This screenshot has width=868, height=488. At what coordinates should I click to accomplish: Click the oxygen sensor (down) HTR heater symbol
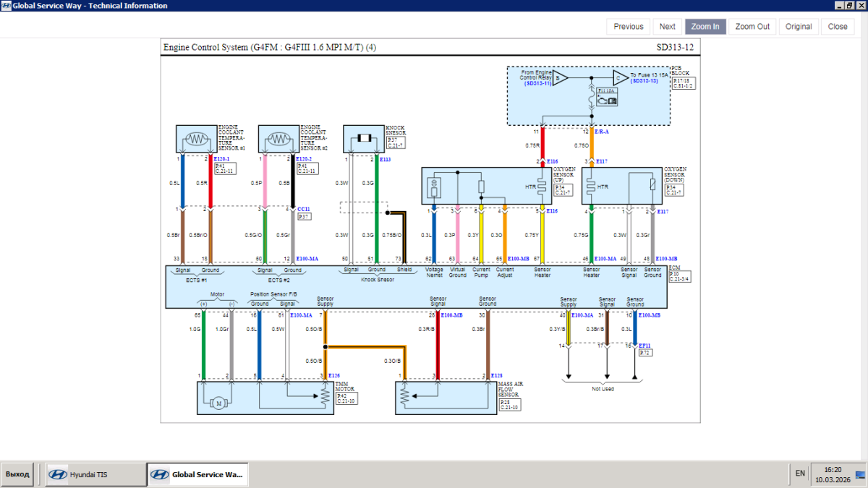[x=591, y=187]
